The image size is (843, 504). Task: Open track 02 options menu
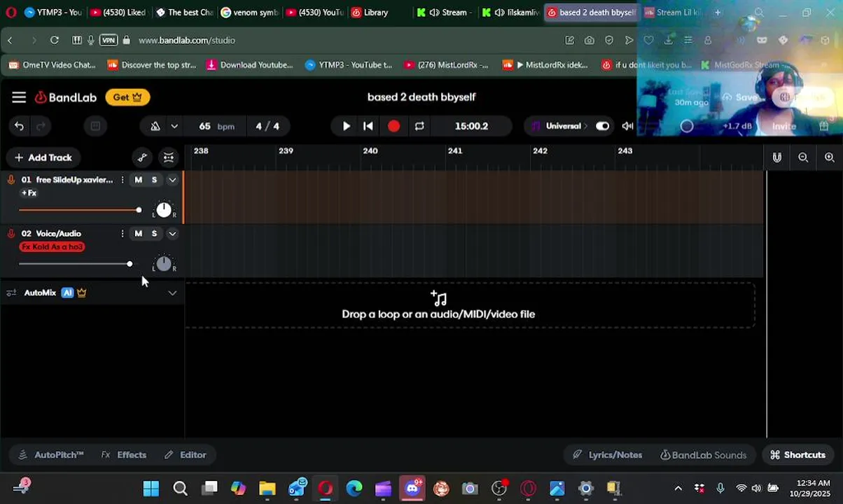(122, 234)
